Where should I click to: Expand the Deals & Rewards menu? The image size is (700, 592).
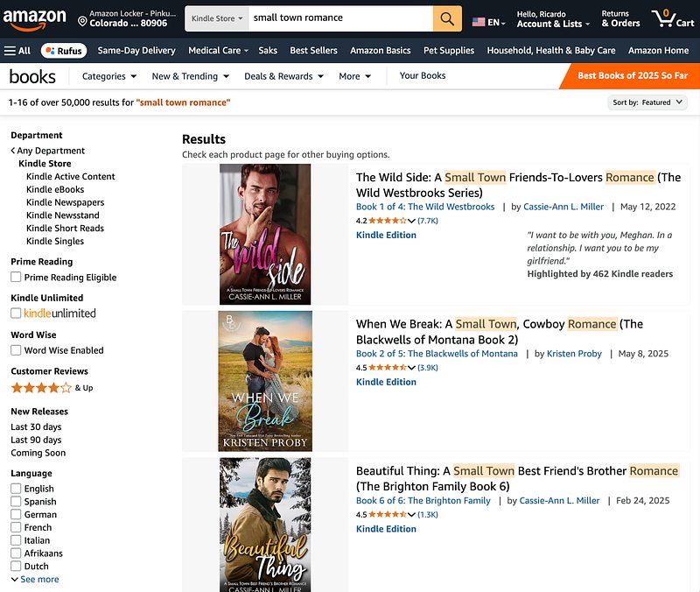tap(283, 76)
